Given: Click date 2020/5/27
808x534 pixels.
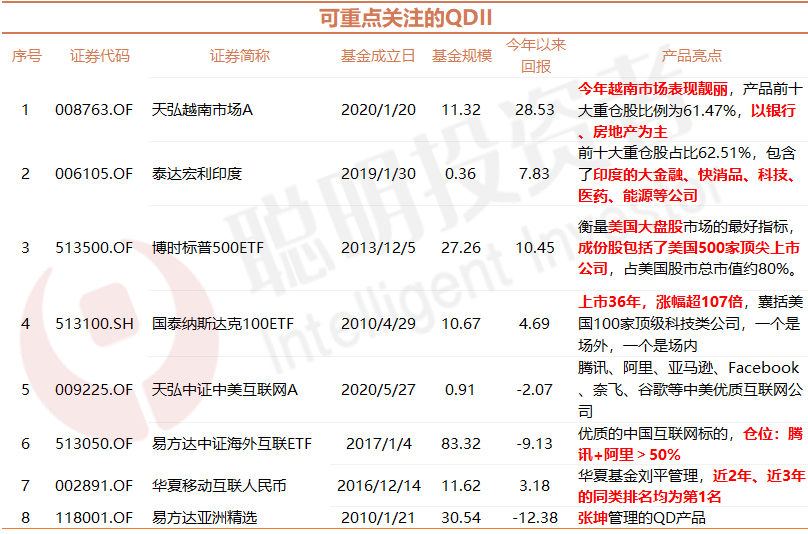Looking at the screenshot, I should pyautogui.click(x=378, y=390).
